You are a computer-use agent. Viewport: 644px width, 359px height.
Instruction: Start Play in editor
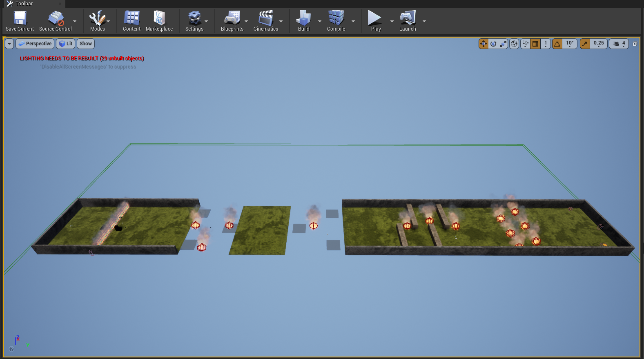coord(376,21)
